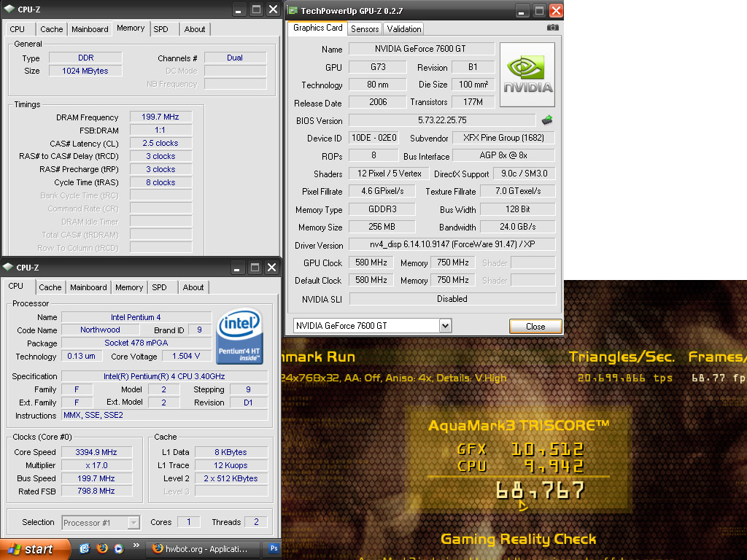Expand the quick launch overflow chevron

[x=136, y=545]
